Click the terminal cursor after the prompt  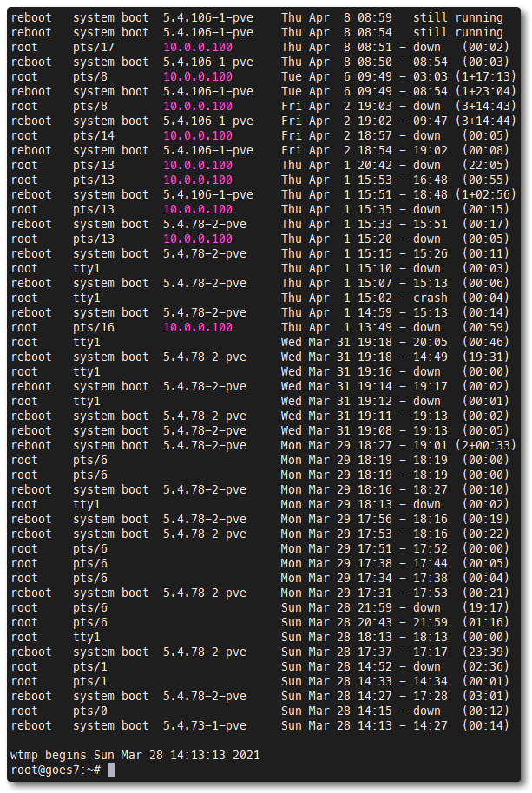tap(111, 770)
